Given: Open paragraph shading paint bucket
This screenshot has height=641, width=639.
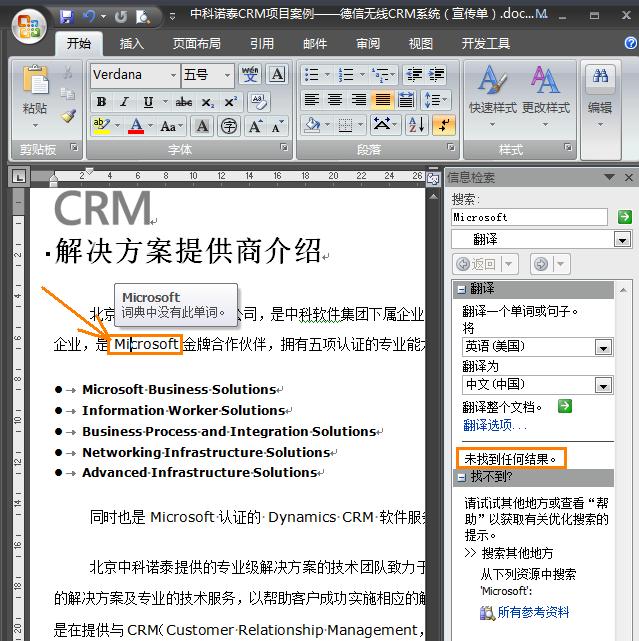Looking at the screenshot, I should click(312, 125).
